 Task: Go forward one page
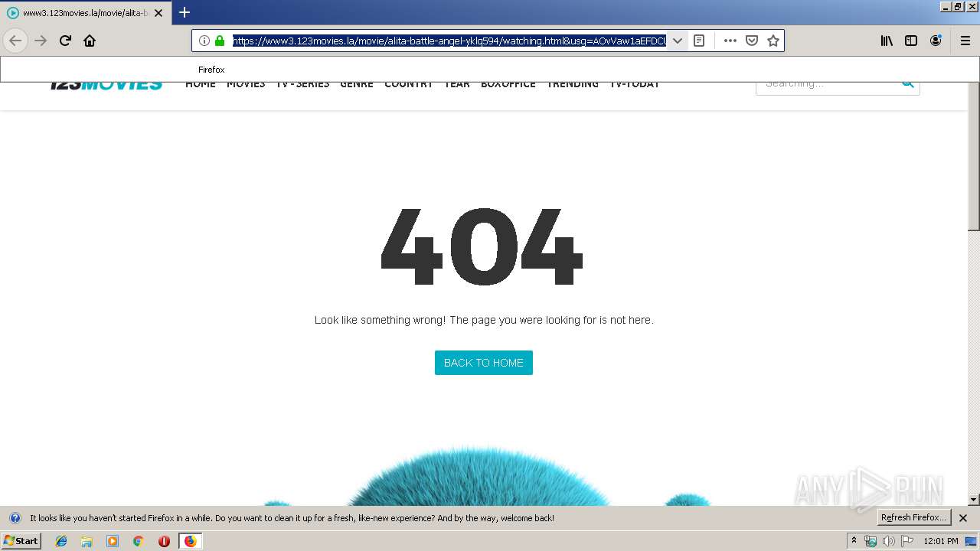tap(41, 41)
